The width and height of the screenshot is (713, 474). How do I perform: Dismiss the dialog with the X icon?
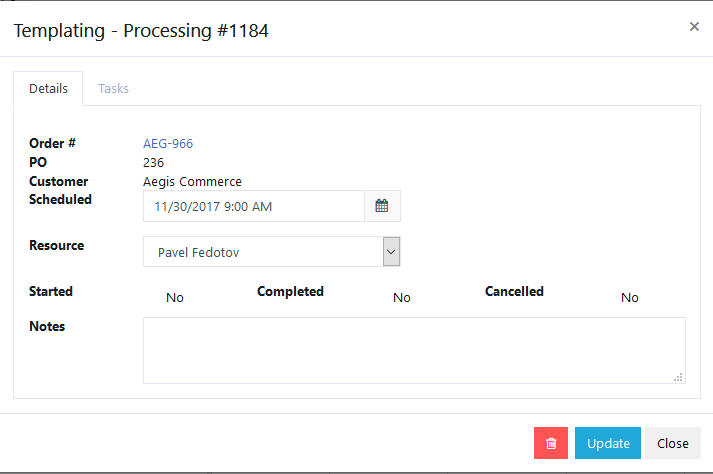694,27
